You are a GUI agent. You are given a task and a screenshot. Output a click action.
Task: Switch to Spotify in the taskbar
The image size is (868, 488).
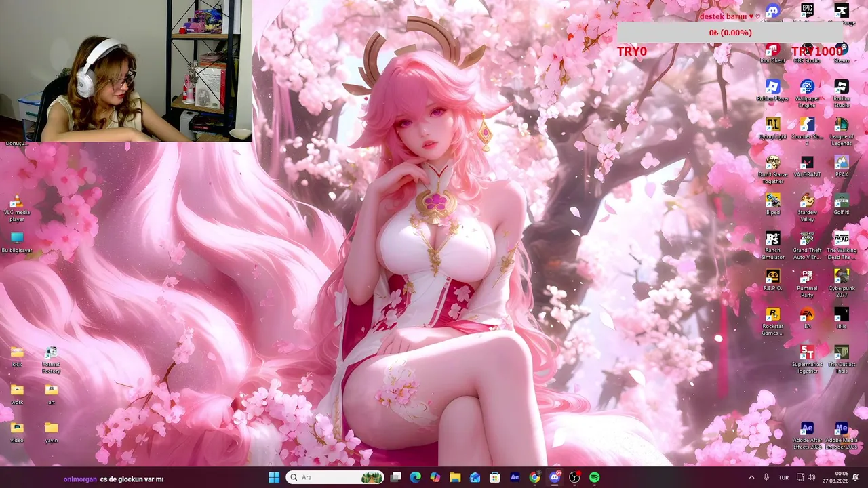click(x=594, y=477)
